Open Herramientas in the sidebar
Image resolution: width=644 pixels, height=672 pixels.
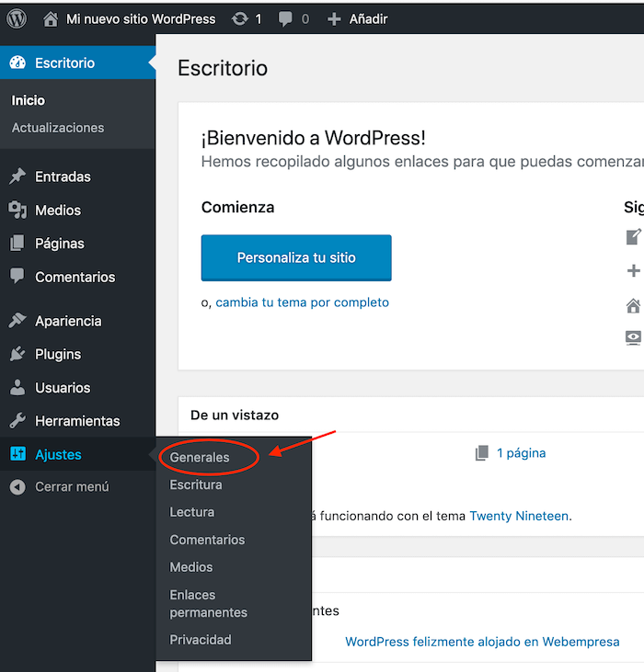click(x=77, y=421)
